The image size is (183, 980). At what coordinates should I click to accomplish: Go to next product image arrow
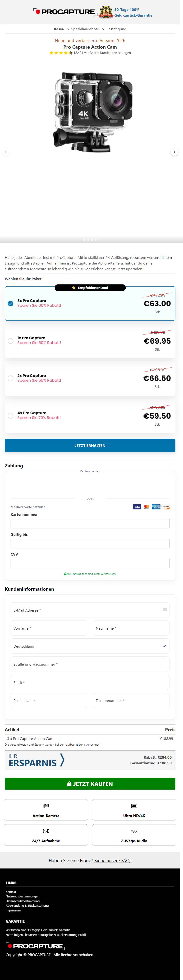click(174, 152)
